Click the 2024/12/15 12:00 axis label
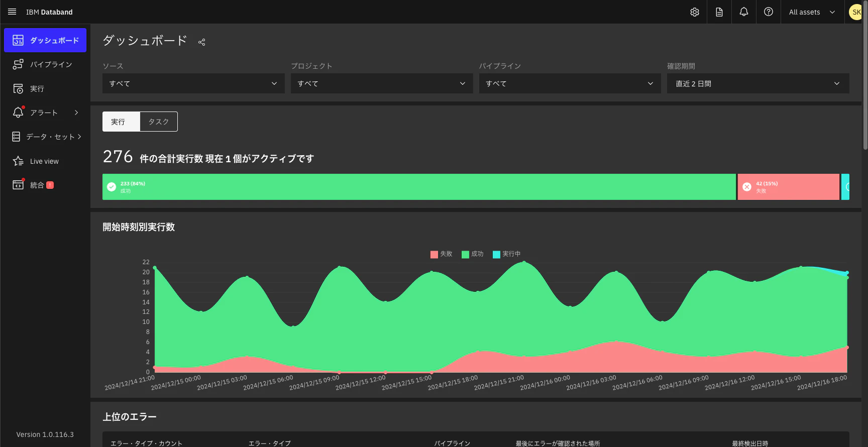868x447 pixels. point(360,382)
